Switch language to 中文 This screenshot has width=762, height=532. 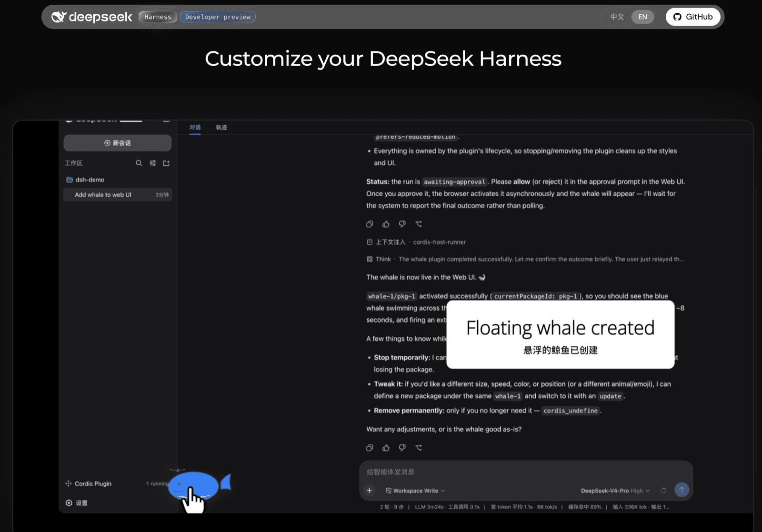click(x=617, y=17)
